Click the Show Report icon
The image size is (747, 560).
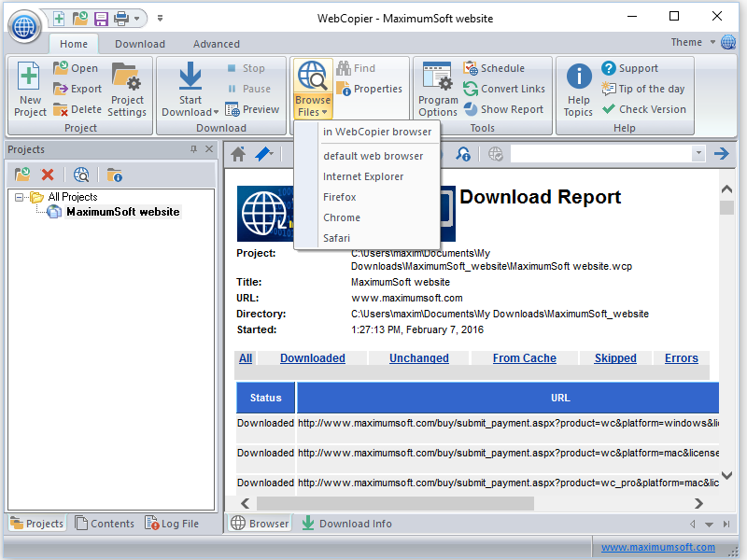[x=471, y=109]
